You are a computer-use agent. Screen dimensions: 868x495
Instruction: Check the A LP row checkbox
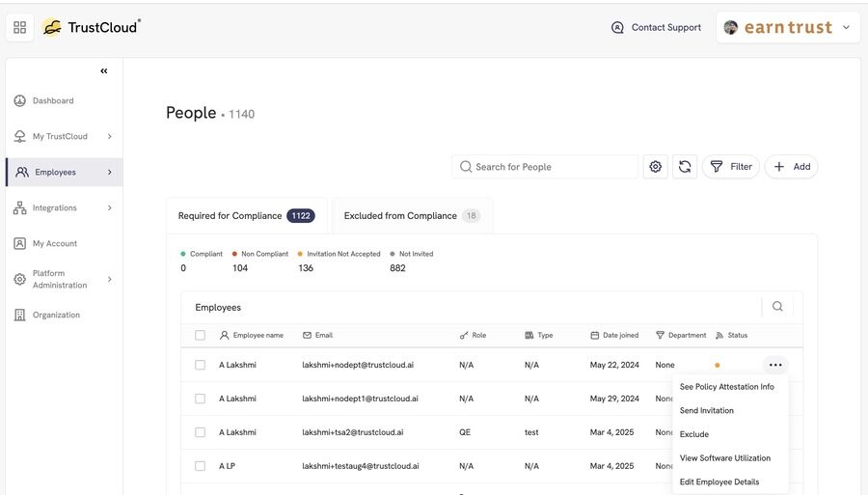200,466
